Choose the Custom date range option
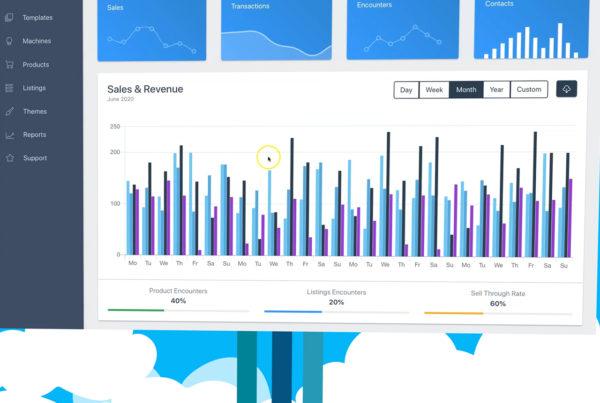Image resolution: width=600 pixels, height=403 pixels. pos(529,90)
